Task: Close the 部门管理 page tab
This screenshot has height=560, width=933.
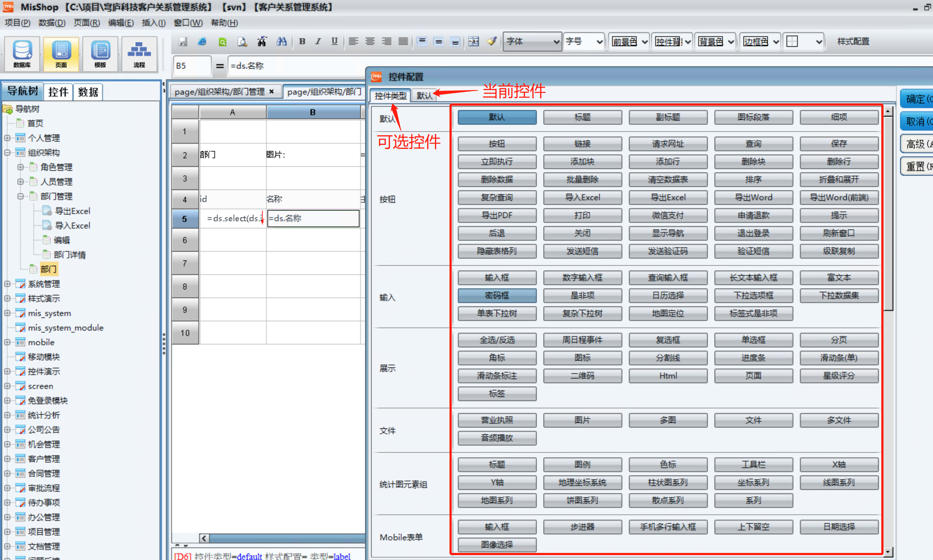Action: point(271,91)
